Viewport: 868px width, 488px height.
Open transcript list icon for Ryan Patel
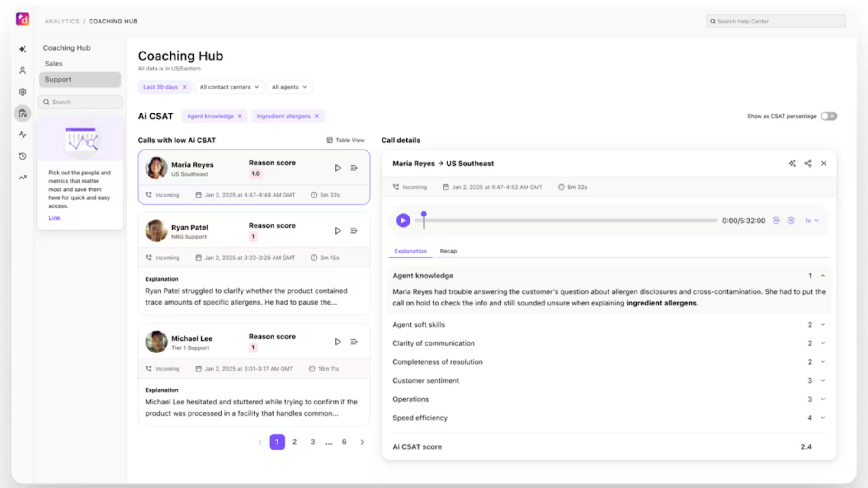[x=354, y=230]
